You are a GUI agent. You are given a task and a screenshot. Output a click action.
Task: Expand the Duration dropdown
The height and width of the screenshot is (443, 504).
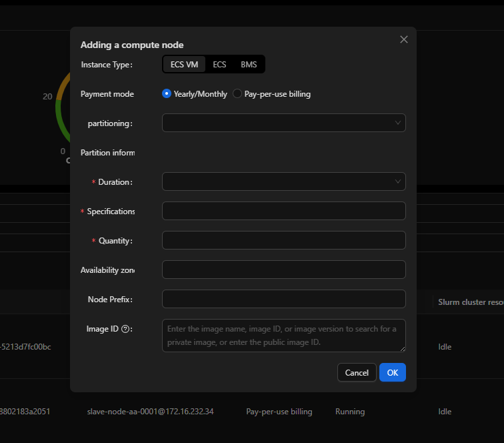(x=284, y=181)
